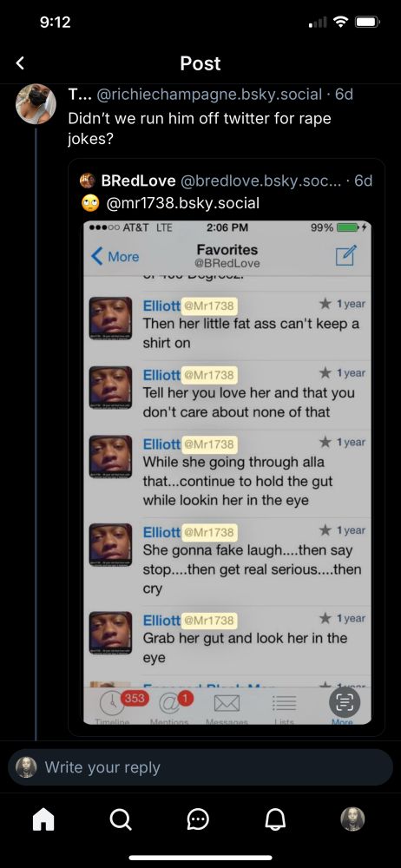Tap the Lists icon in screenshot
This screenshot has height=868, width=401.
(283, 704)
